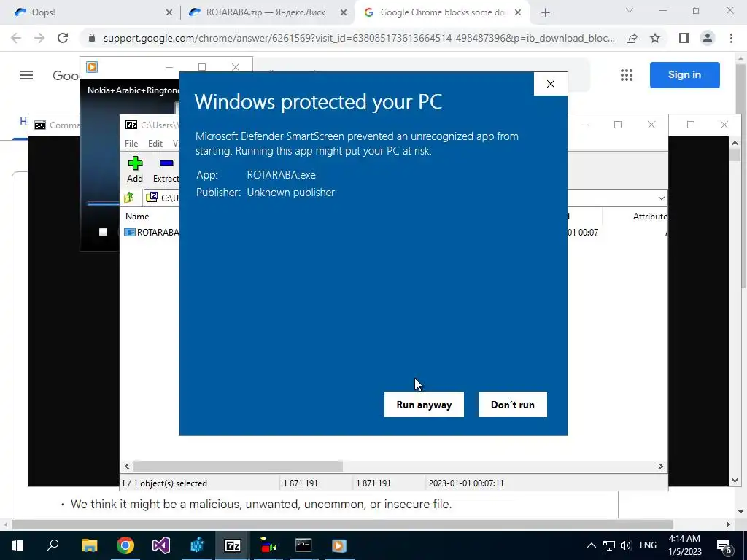Click the Chrome tab search chevron

(630, 10)
